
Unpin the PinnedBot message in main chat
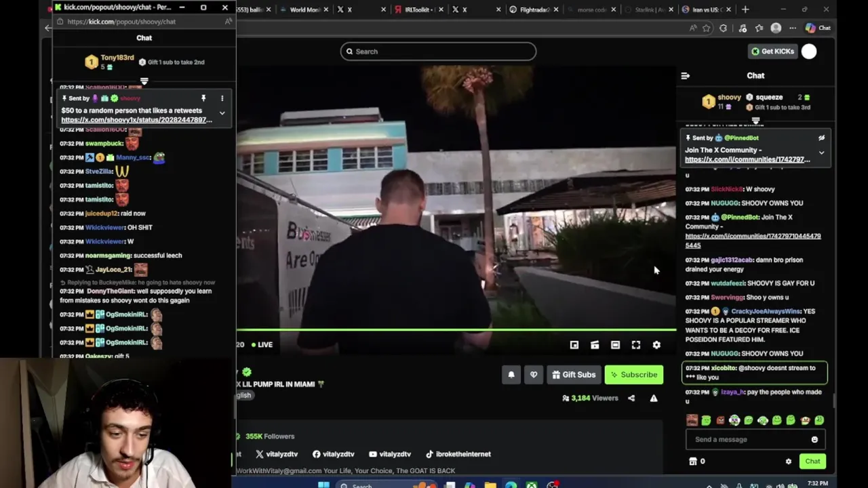pos(821,138)
